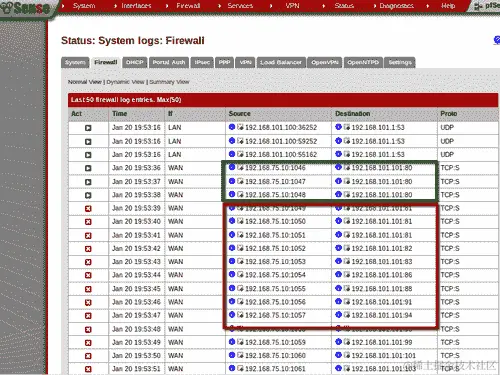This screenshot has width=500, height=375.
Task: Switch to the IPsec logs tab
Action: (202, 62)
